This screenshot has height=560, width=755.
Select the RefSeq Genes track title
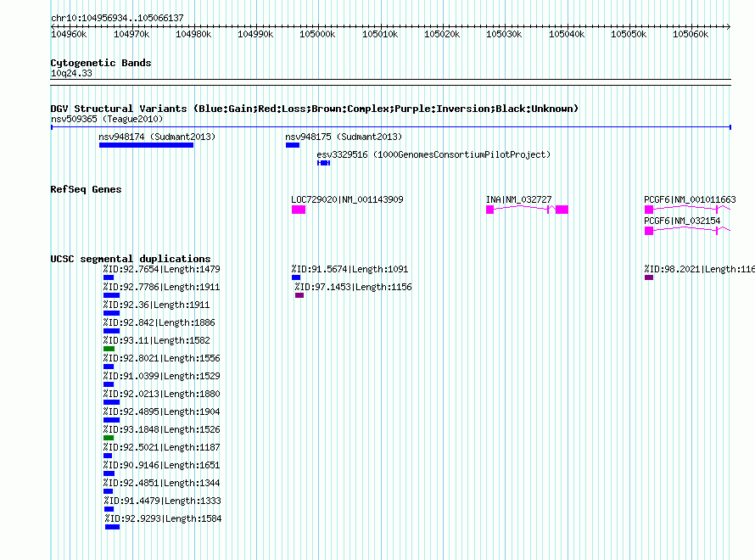click(x=86, y=189)
